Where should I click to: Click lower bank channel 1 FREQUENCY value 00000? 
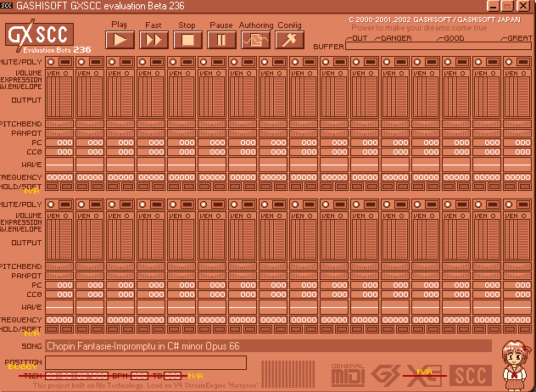pos(59,320)
